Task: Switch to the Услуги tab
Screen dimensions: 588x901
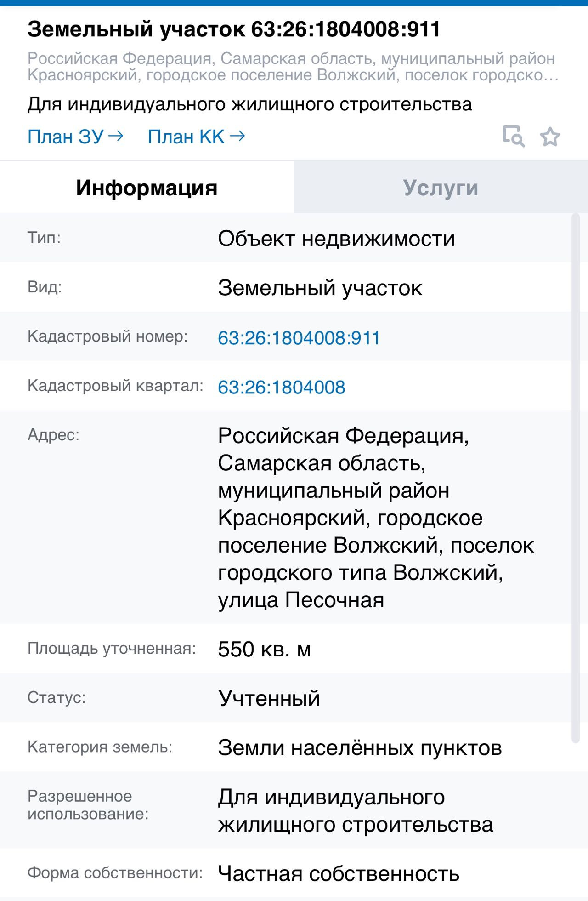Action: pos(441,188)
